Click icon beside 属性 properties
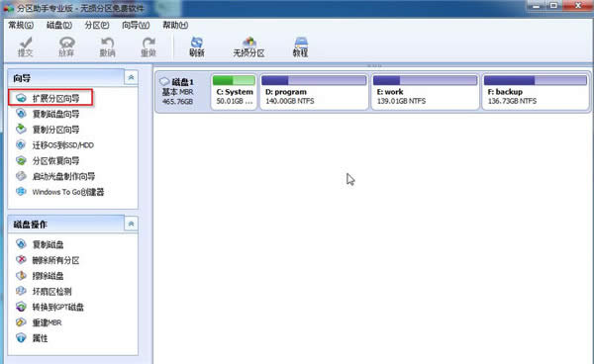The height and width of the screenshot is (364, 594). (21, 338)
